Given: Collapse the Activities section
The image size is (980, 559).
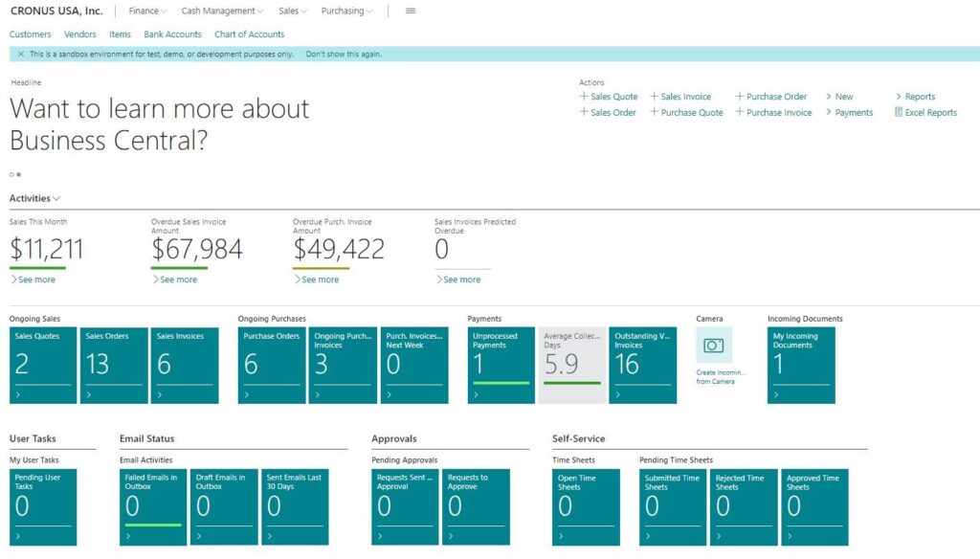Looking at the screenshot, I should 34,198.
